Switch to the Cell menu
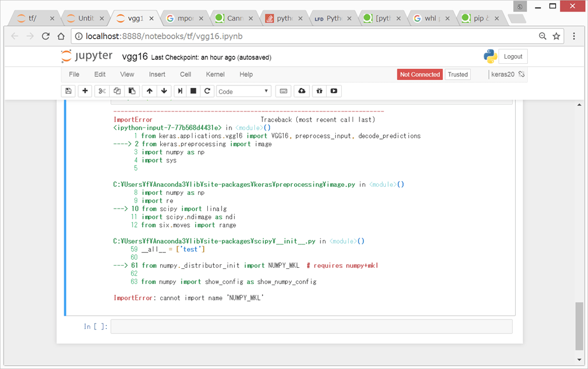588x369 pixels. [x=185, y=74]
